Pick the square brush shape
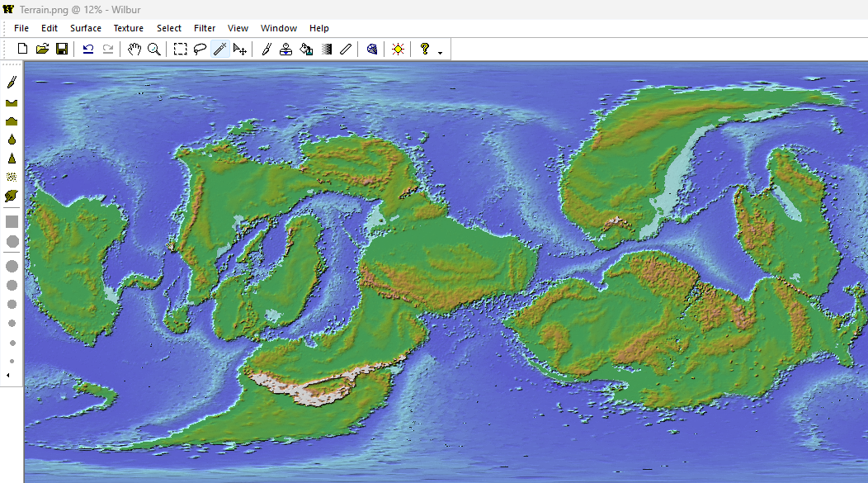 point(12,221)
